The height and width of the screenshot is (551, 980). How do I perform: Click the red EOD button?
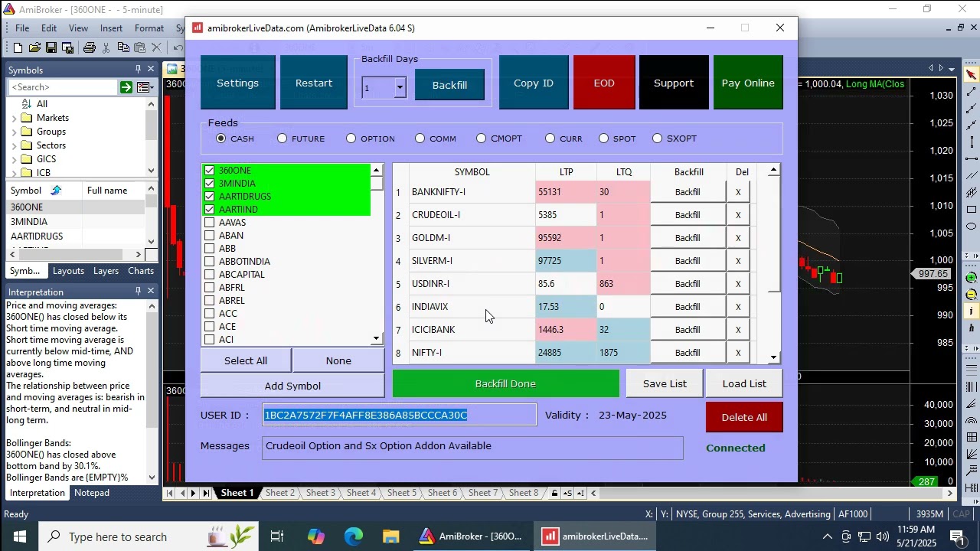tap(604, 83)
